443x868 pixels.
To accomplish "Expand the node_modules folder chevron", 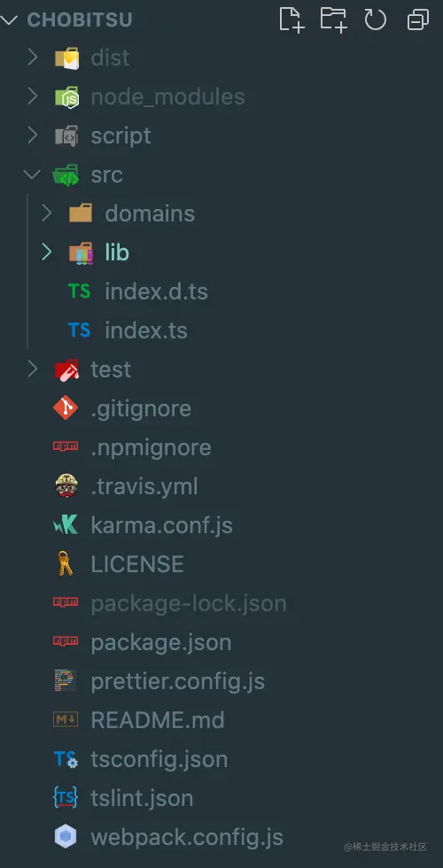I will [x=32, y=97].
